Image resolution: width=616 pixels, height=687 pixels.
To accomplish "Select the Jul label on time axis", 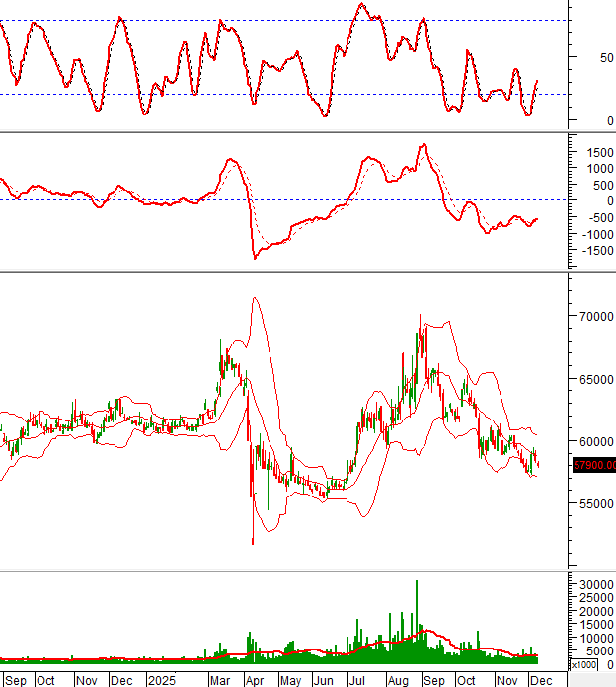I will 358,680.
